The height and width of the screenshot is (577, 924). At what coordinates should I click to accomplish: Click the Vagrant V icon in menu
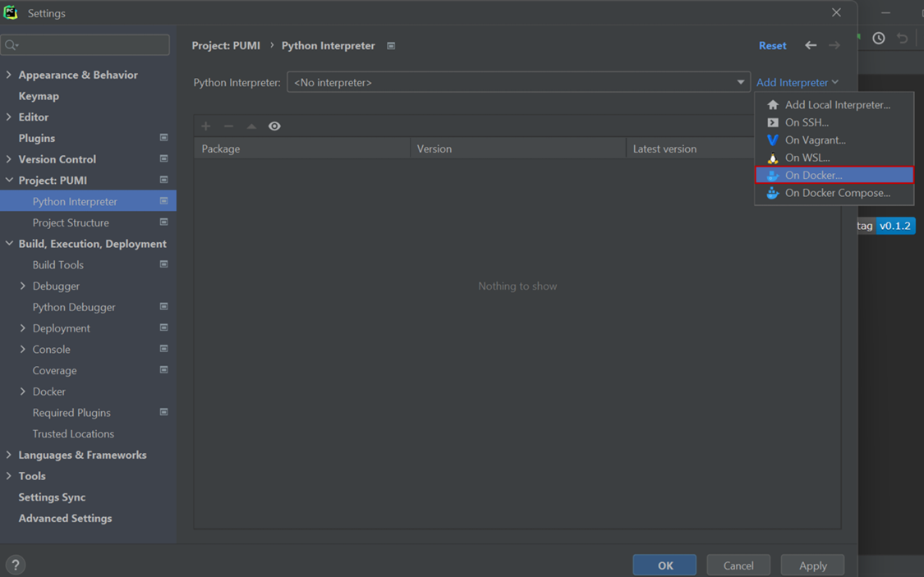coord(773,140)
